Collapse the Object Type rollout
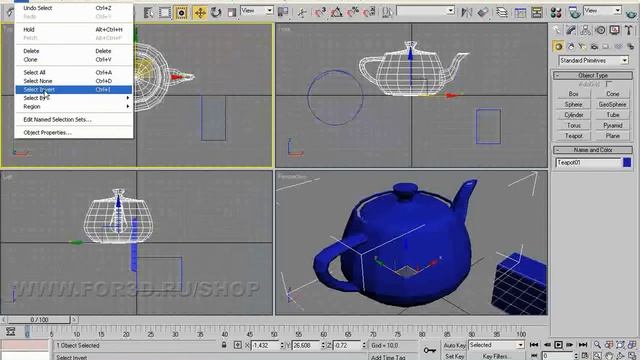Viewport: 640px width, 360px height. (593, 76)
